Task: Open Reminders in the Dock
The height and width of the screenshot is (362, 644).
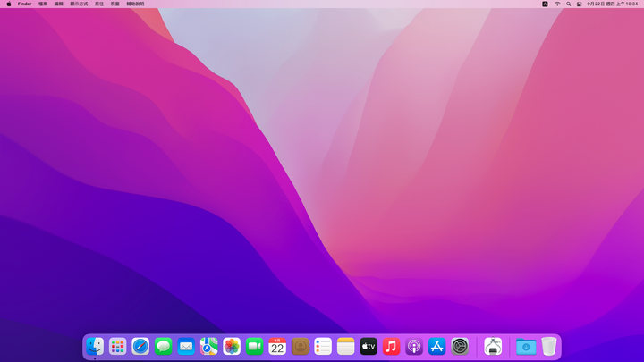Action: click(323, 347)
